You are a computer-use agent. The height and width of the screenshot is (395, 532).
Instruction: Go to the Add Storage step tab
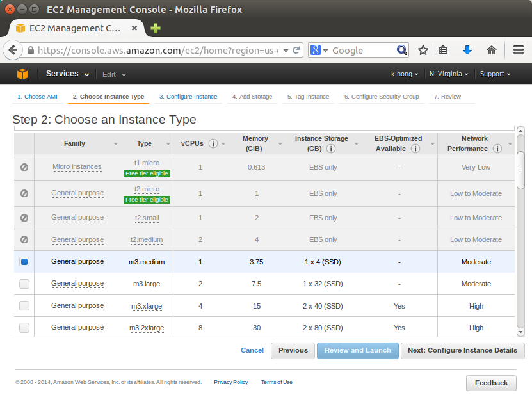click(x=252, y=97)
